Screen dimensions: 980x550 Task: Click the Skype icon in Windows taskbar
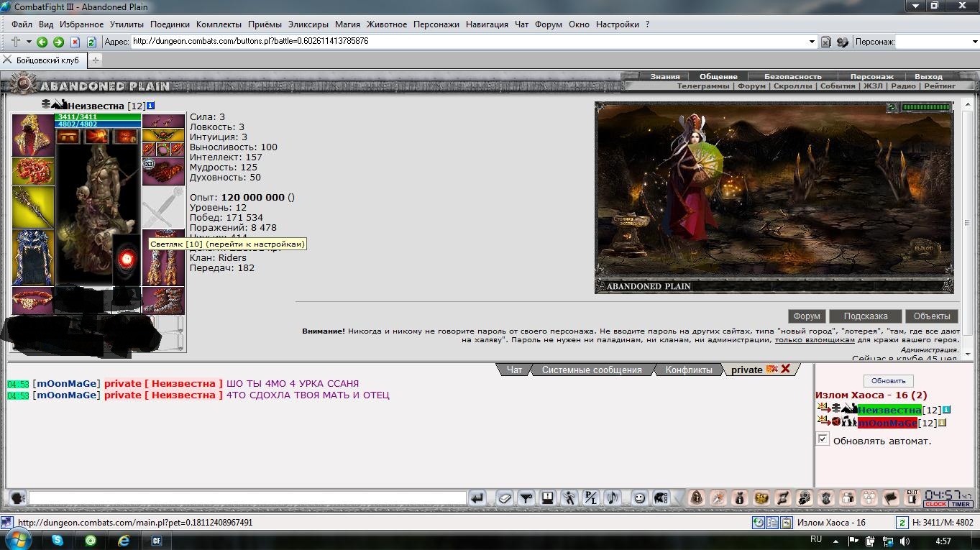click(x=58, y=541)
